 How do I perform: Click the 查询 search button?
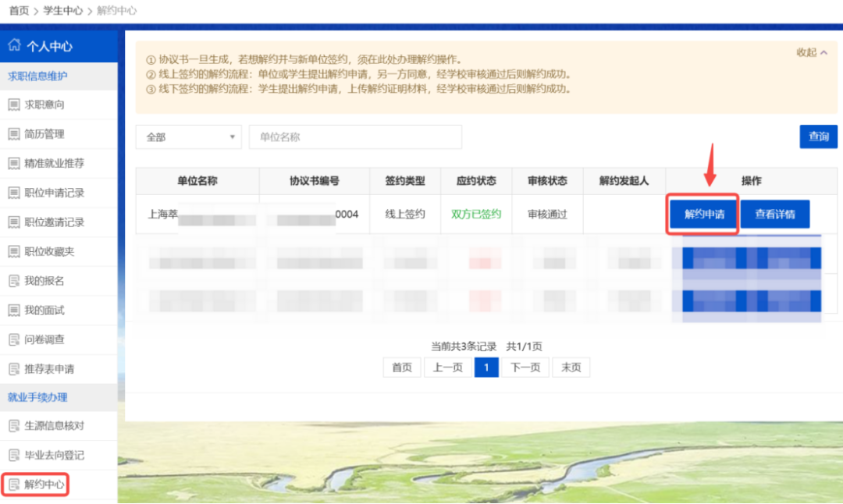818,136
